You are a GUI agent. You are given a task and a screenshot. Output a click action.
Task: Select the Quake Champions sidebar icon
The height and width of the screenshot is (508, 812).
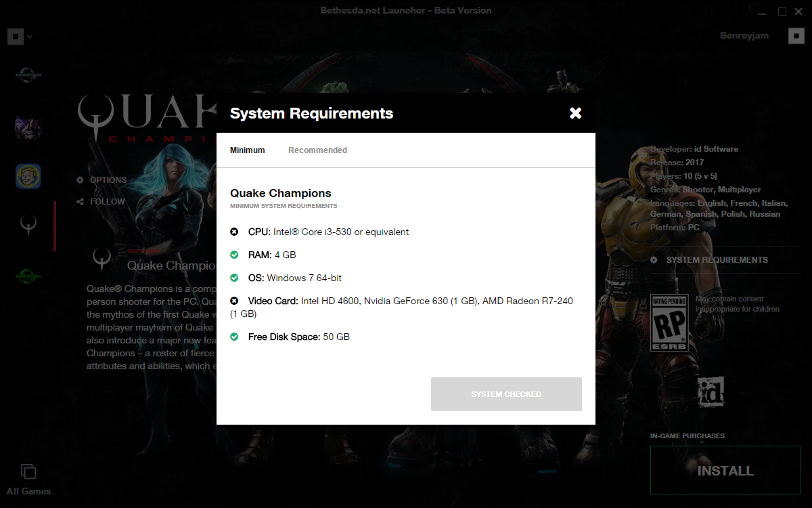(x=28, y=224)
